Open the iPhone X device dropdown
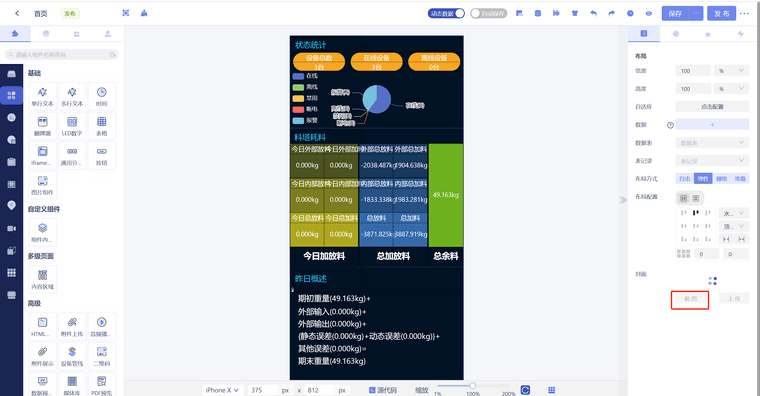The image size is (760, 396). (222, 390)
